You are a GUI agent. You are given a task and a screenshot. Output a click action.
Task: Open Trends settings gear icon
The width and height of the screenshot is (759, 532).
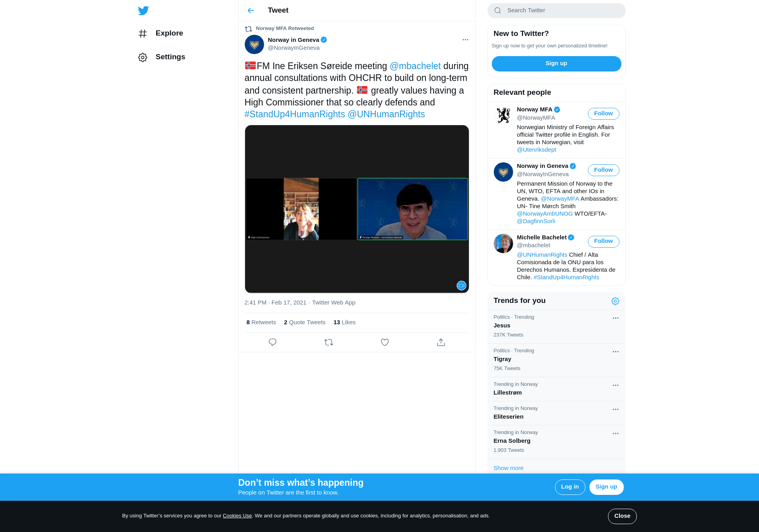coord(615,301)
